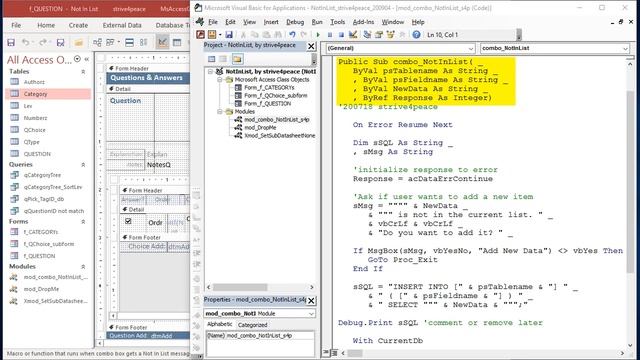Image resolution: width=640 pixels, height=360 pixels.
Task: Click View Microsoft Access icon in VBA toolbar
Action: pyautogui.click(x=200, y=35)
